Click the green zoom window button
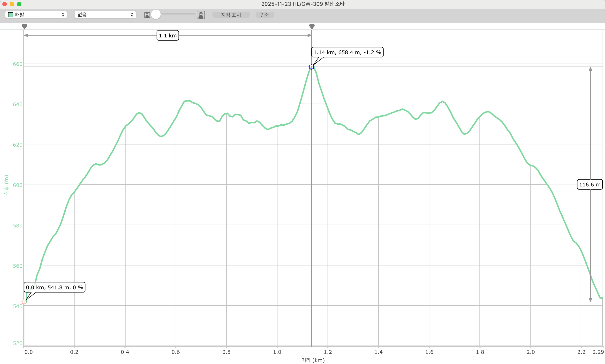Image resolution: width=605 pixels, height=364 pixels. (x=19, y=4)
